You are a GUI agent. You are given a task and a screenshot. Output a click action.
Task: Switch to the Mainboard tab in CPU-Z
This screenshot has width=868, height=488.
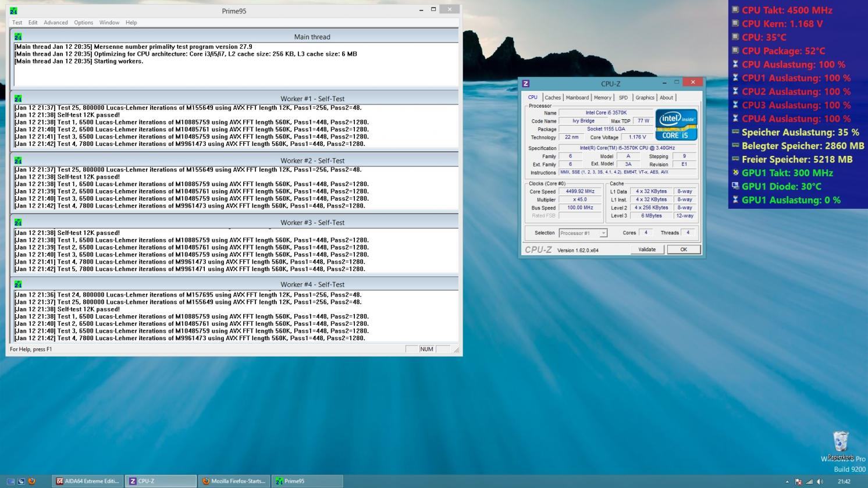(x=577, y=98)
